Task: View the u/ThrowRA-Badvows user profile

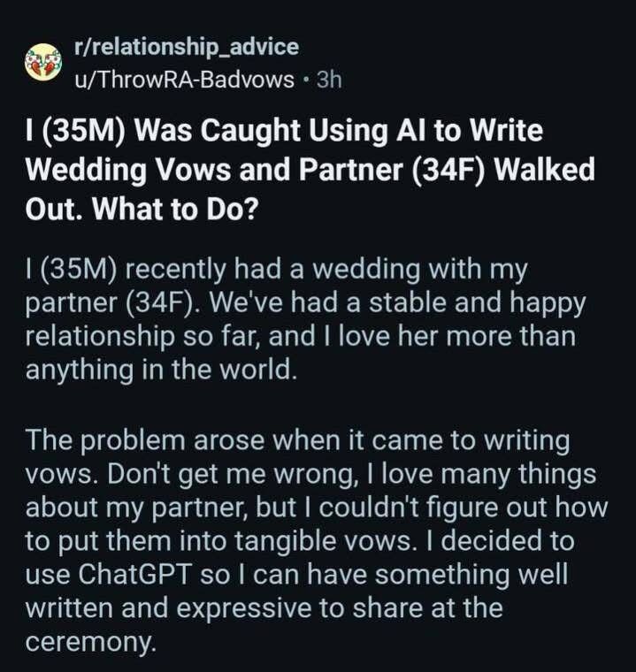Action: tap(184, 80)
